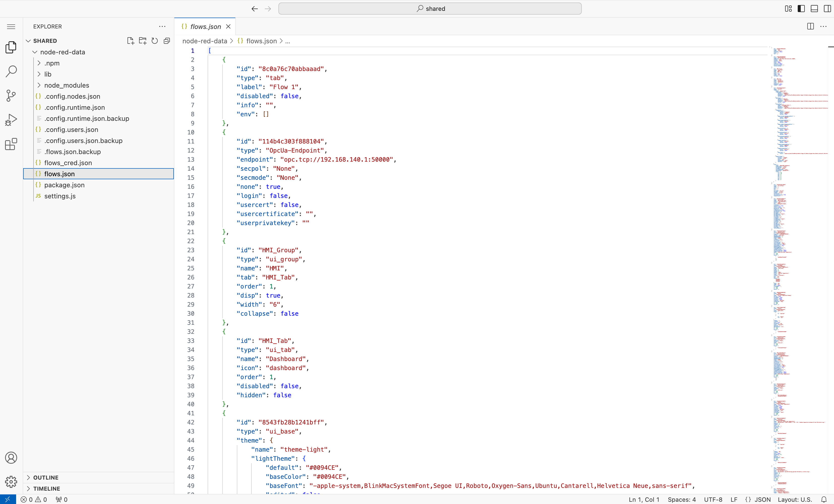Open the Manage settings gear
This screenshot has height=504, width=834.
(x=11, y=481)
